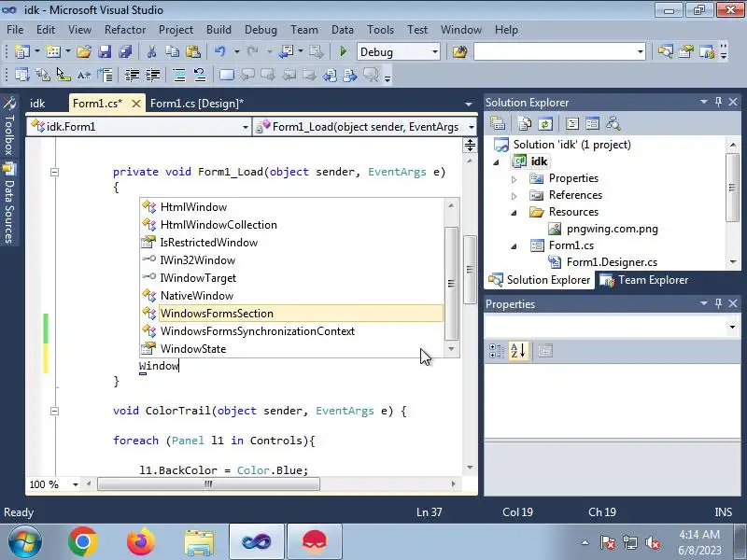Open the active documents list dropdown arrow

pyautogui.click(x=469, y=104)
